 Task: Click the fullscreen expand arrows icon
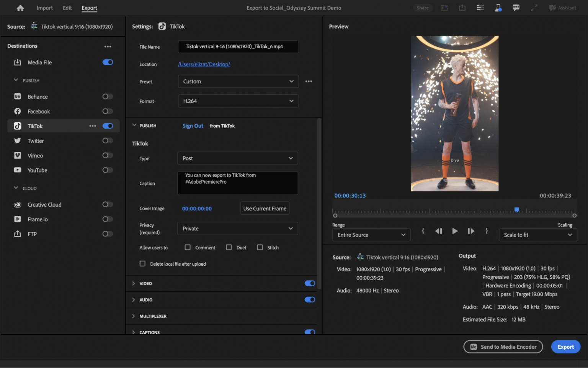[534, 8]
